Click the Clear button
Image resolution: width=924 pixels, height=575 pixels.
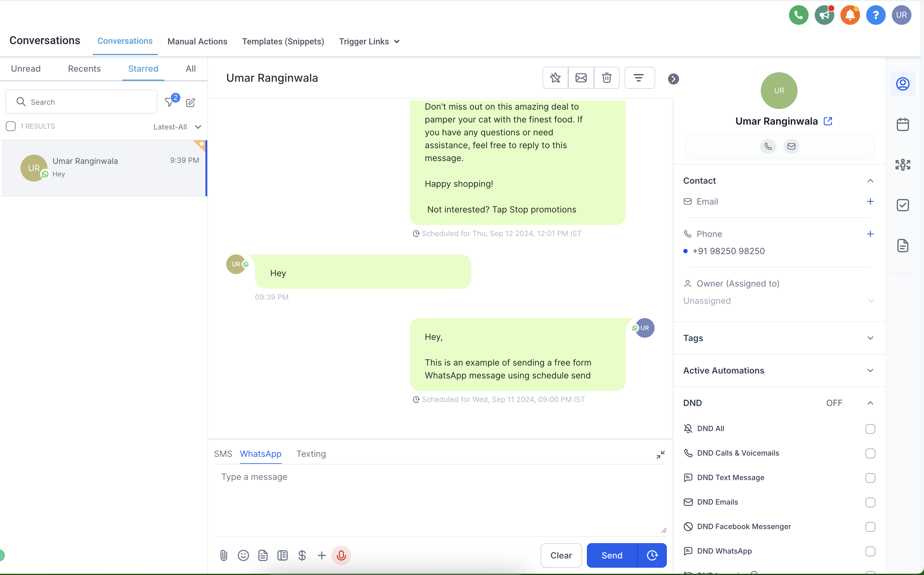tap(561, 555)
